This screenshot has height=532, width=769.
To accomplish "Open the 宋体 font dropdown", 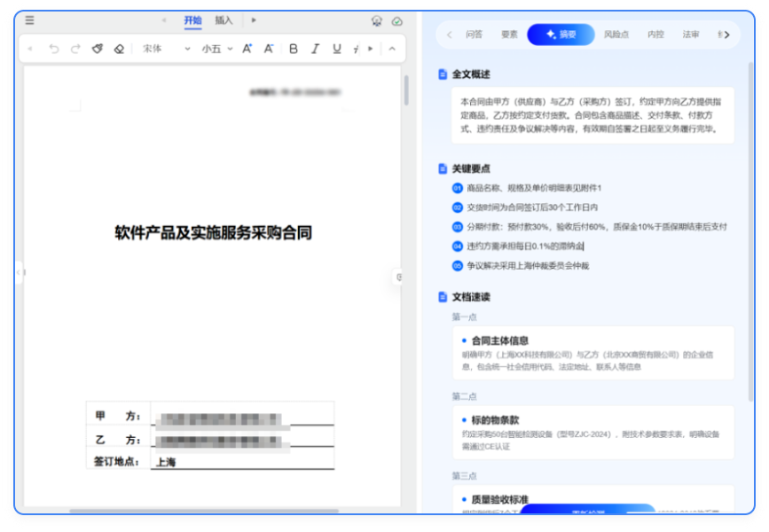I will 166,49.
